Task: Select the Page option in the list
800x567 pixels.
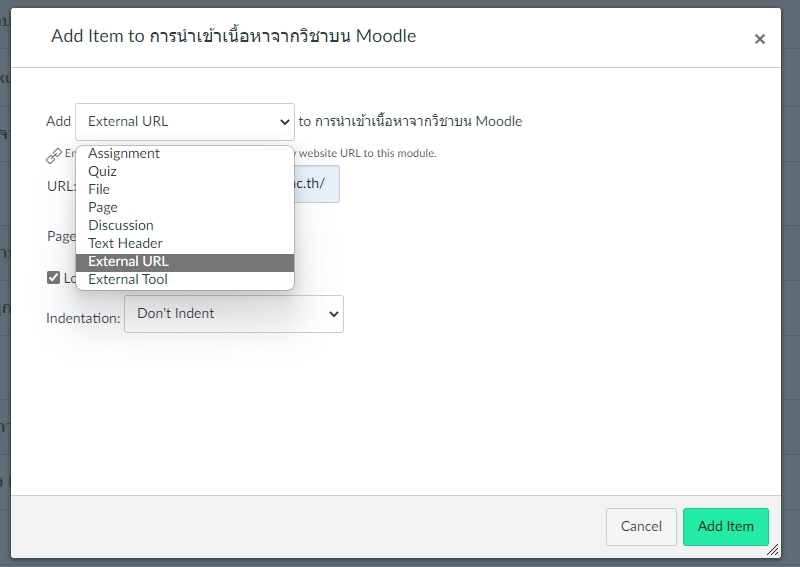Action: click(x=103, y=207)
